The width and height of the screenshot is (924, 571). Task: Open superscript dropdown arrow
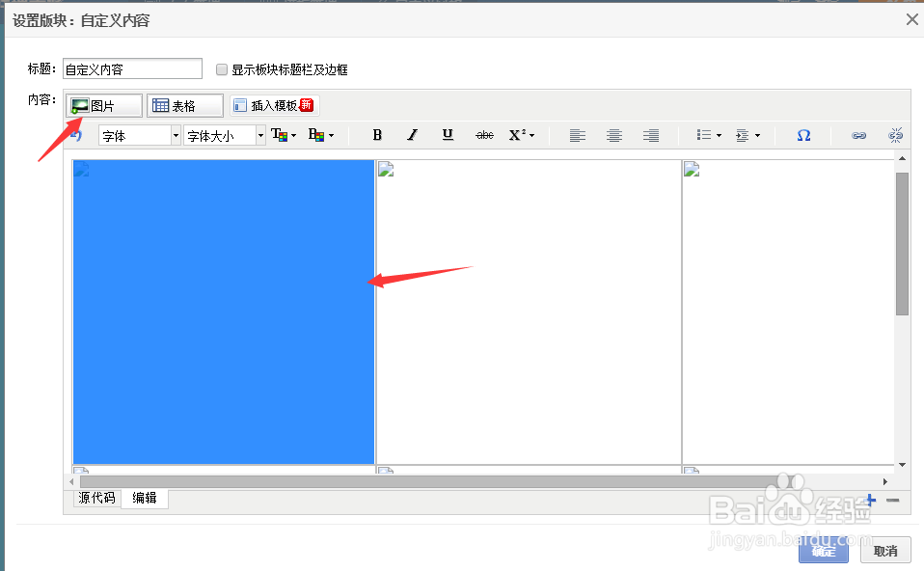point(532,136)
